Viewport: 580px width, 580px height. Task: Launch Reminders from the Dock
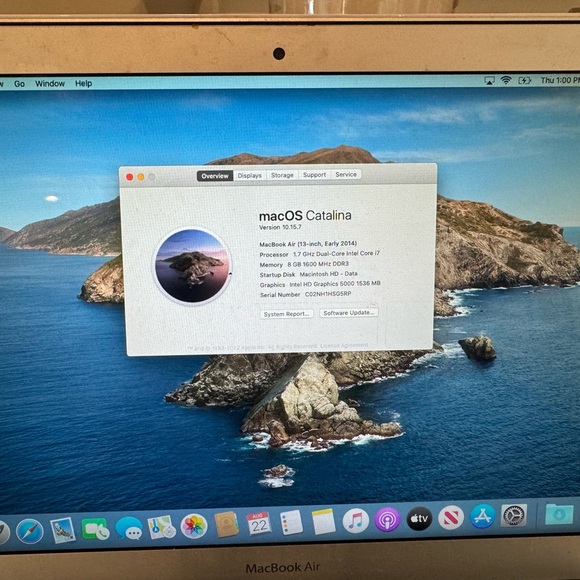(291, 522)
